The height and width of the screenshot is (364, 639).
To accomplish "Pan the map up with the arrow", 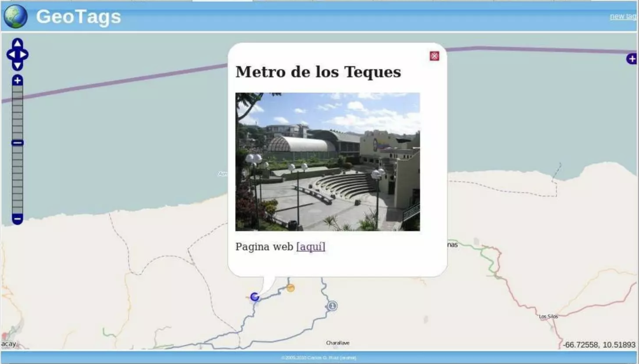I will [x=17, y=43].
